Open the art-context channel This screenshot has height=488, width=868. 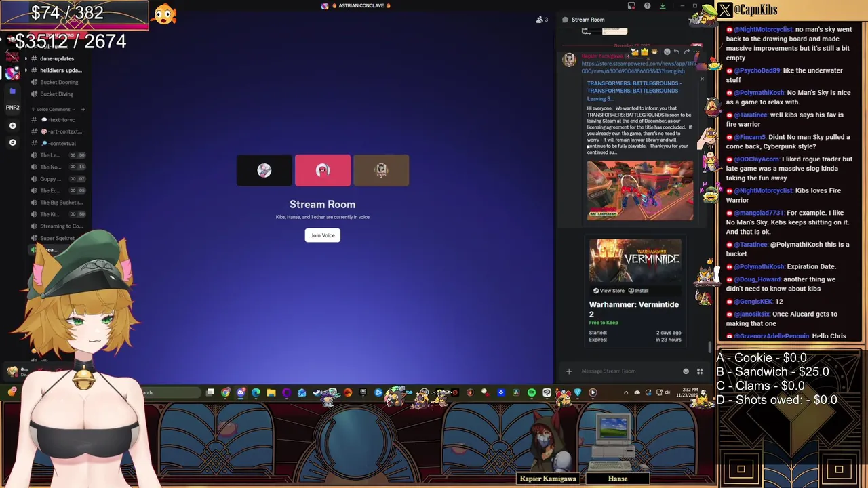57,131
